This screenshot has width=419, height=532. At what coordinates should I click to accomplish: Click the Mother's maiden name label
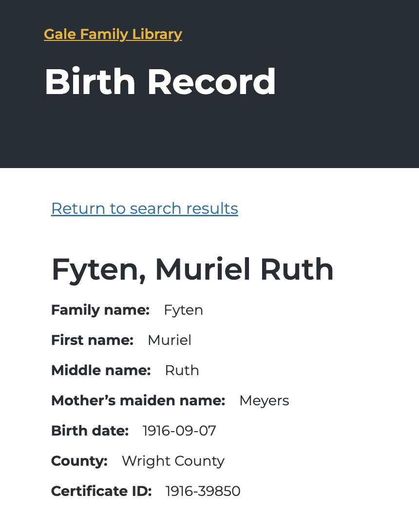tap(138, 400)
